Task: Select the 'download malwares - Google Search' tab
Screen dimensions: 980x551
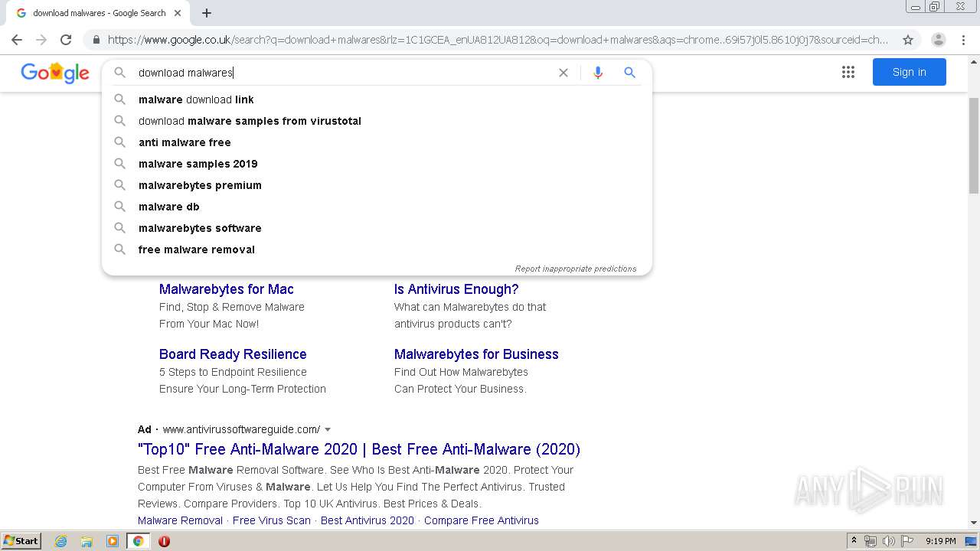Action: [98, 13]
